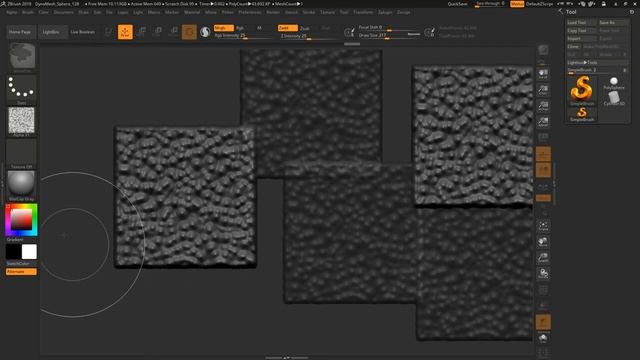640x360 pixels.
Task: Open the Brush menu
Action: 28,12
